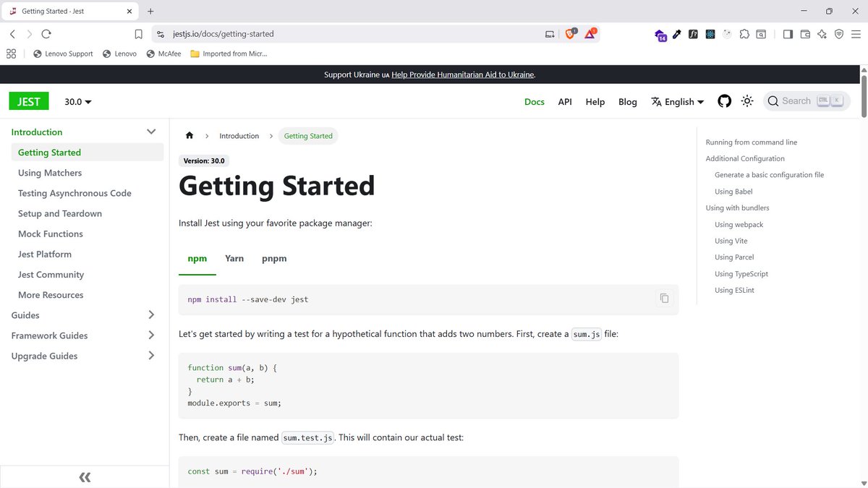This screenshot has width=868, height=488.
Task: Toggle the browser sidebar panel icon
Action: click(x=788, y=34)
